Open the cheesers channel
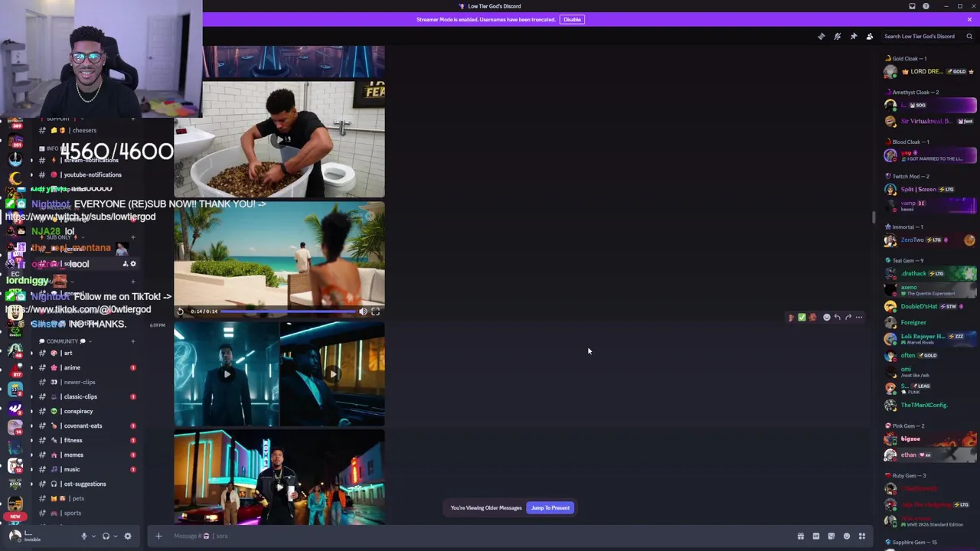 pyautogui.click(x=84, y=130)
